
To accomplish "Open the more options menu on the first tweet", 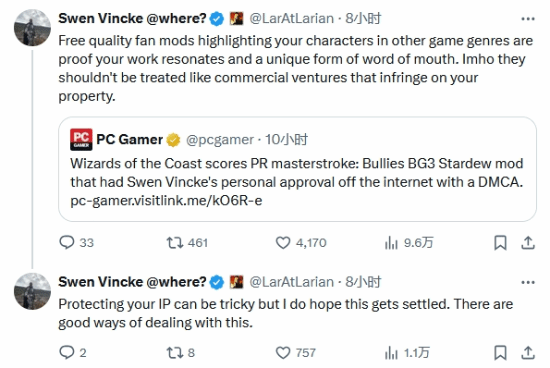I will [x=528, y=19].
